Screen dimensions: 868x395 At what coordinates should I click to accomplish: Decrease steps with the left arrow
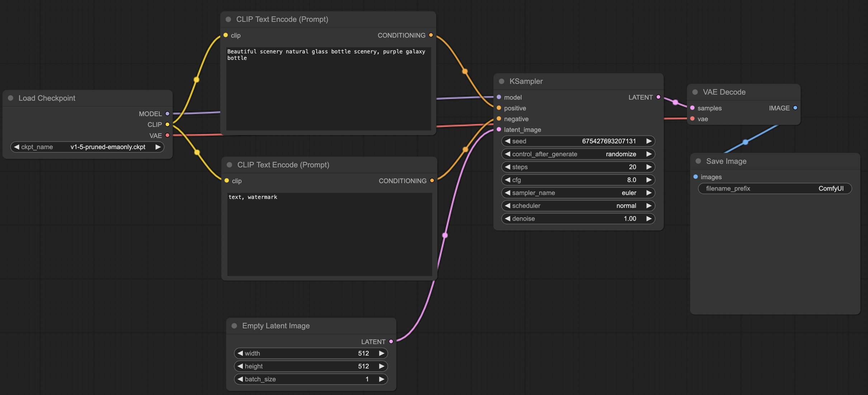pos(508,167)
